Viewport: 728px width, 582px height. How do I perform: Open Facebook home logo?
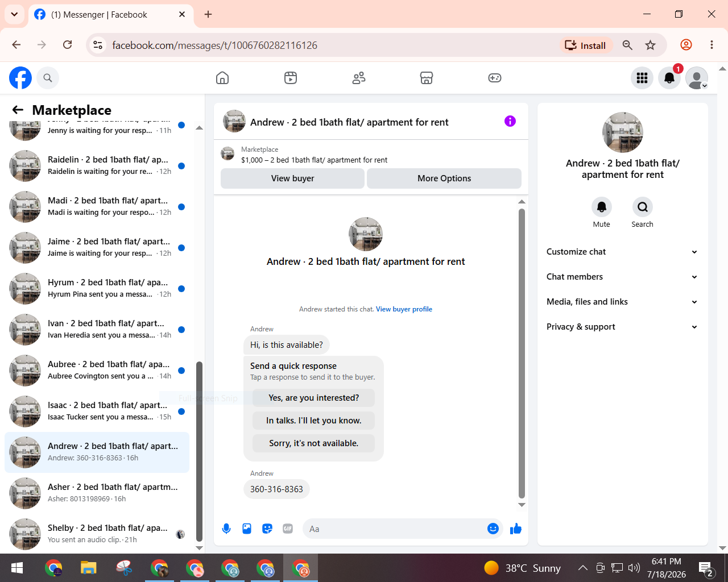coord(20,78)
